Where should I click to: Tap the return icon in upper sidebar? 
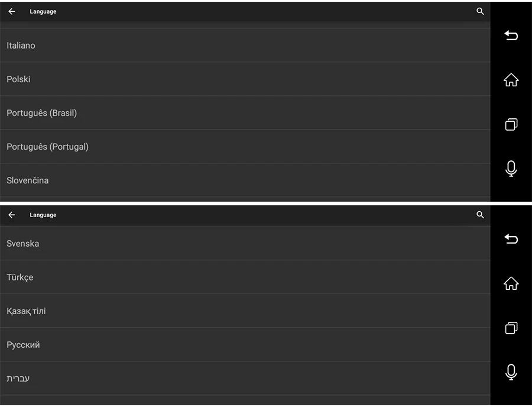pyautogui.click(x=511, y=35)
